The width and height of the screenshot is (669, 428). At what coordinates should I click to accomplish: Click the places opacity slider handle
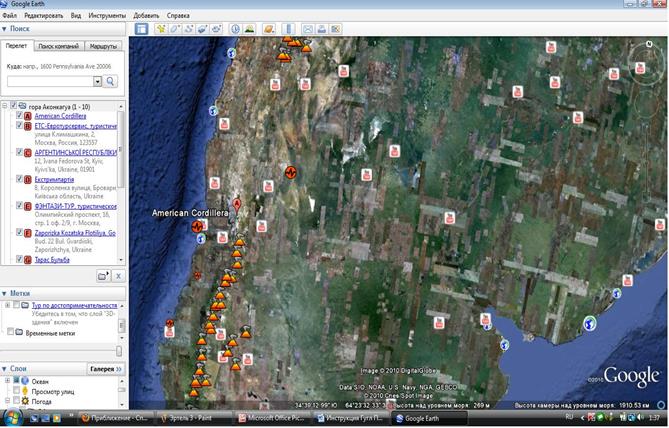pyautogui.click(x=119, y=351)
